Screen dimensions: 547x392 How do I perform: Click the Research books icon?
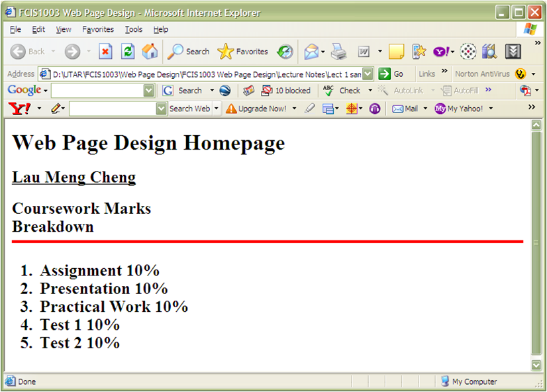[x=489, y=52]
